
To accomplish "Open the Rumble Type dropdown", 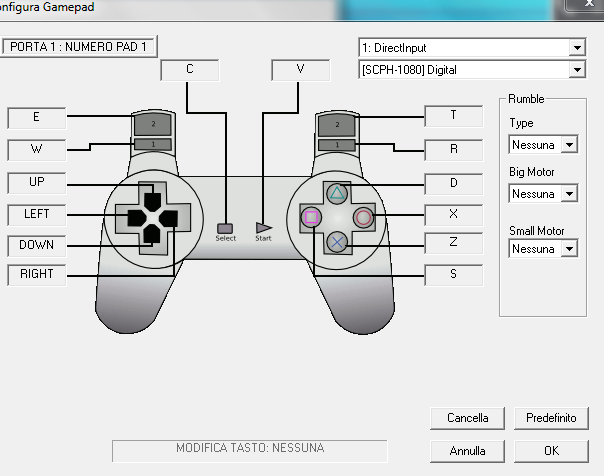I will (x=543, y=145).
